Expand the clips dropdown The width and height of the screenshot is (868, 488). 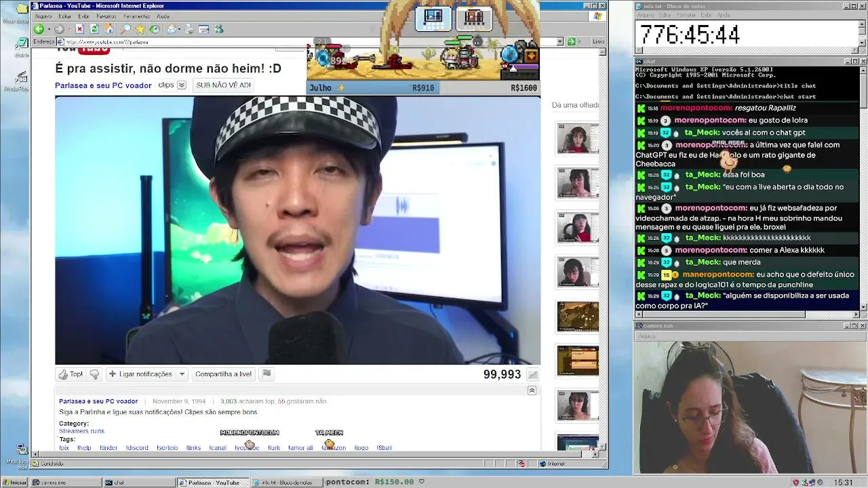pyautogui.click(x=182, y=85)
